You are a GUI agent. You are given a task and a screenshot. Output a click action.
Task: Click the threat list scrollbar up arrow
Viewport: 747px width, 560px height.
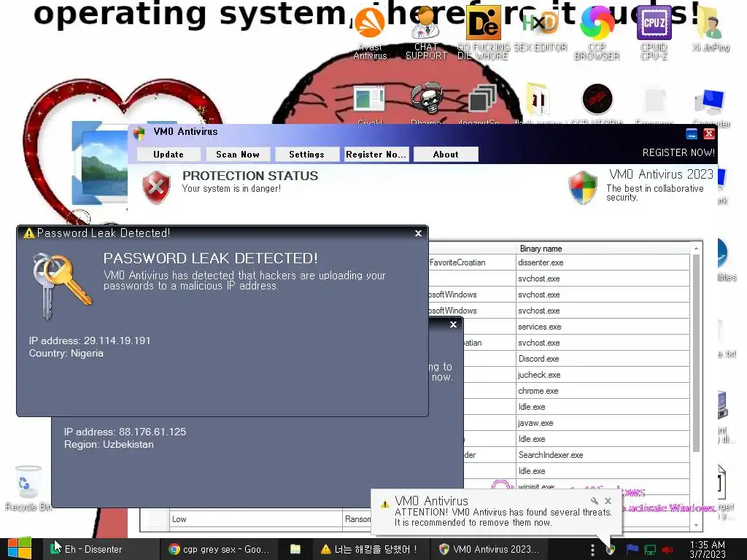coord(696,249)
